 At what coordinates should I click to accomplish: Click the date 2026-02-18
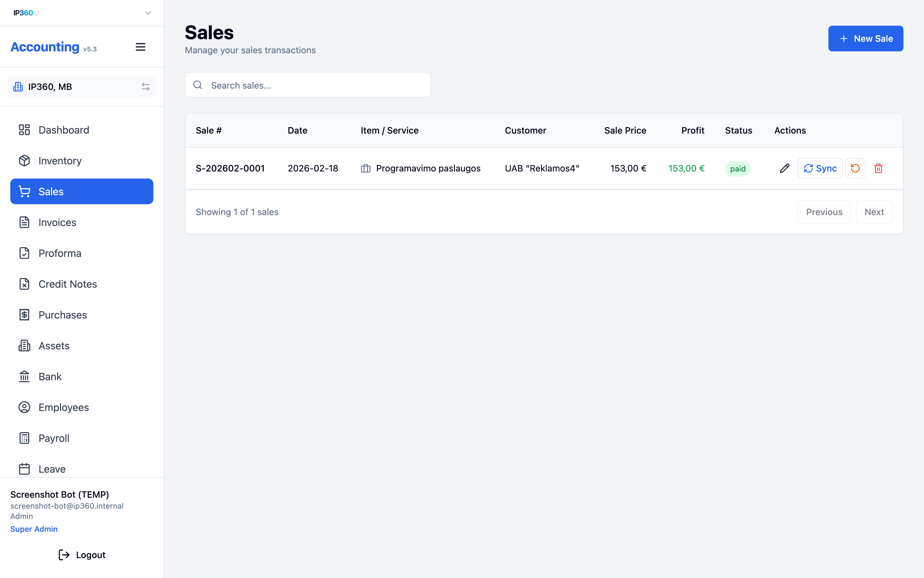coord(313,168)
